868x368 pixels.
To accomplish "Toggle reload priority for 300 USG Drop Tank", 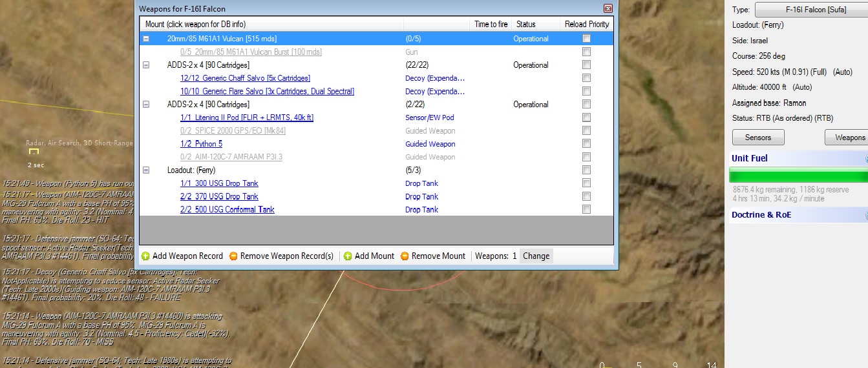I will click(x=586, y=183).
